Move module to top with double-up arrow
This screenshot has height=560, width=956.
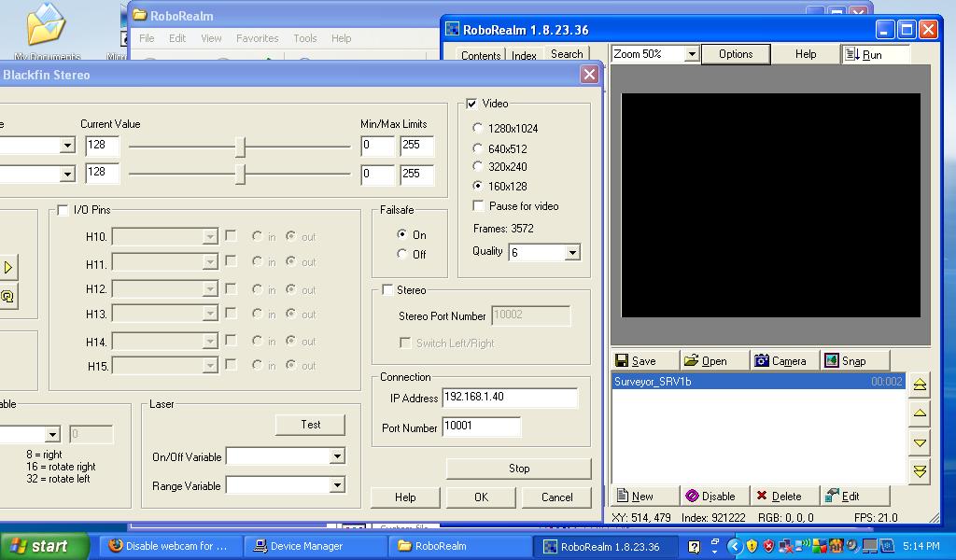coord(920,385)
